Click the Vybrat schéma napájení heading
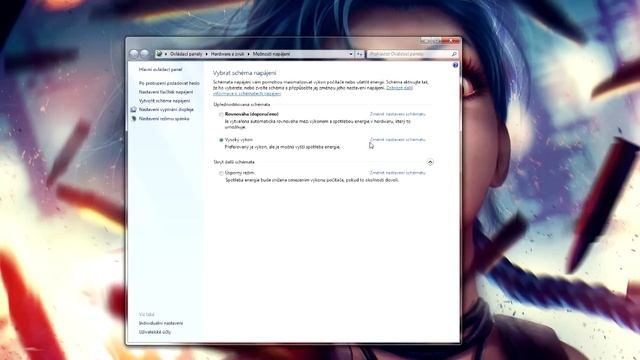Image resolution: width=640 pixels, height=360 pixels. [x=244, y=73]
